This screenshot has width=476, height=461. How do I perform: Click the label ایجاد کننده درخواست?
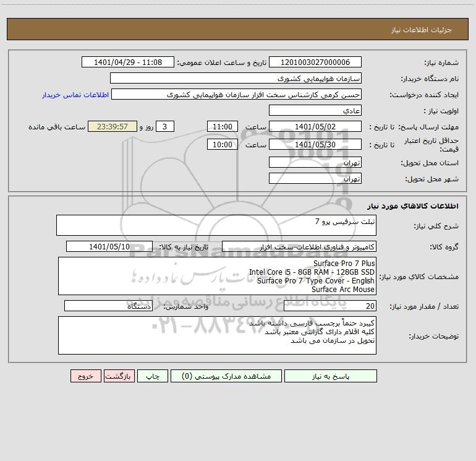(x=424, y=95)
